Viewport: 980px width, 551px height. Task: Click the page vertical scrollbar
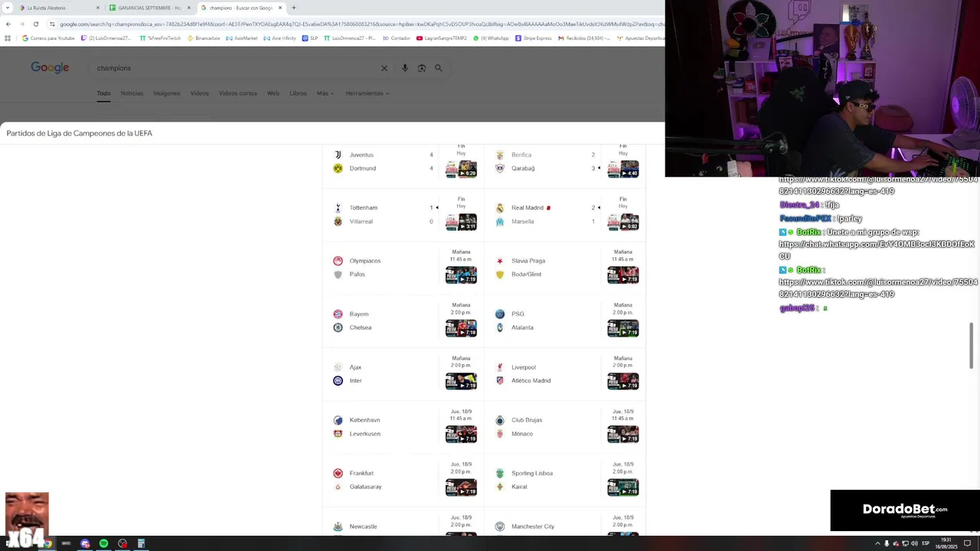[x=972, y=344]
